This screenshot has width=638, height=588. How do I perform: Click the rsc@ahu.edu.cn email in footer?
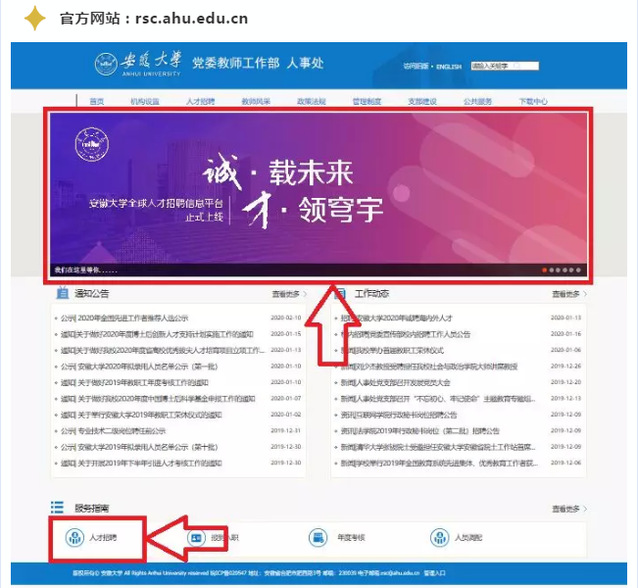point(401,573)
